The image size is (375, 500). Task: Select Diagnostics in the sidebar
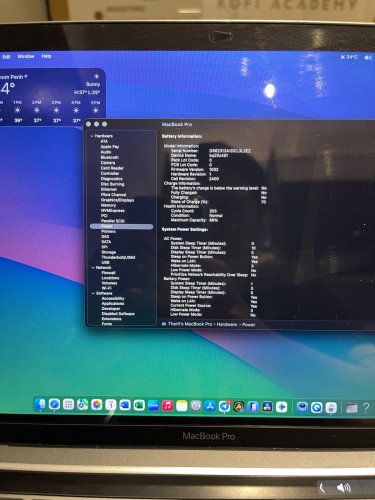(x=111, y=179)
